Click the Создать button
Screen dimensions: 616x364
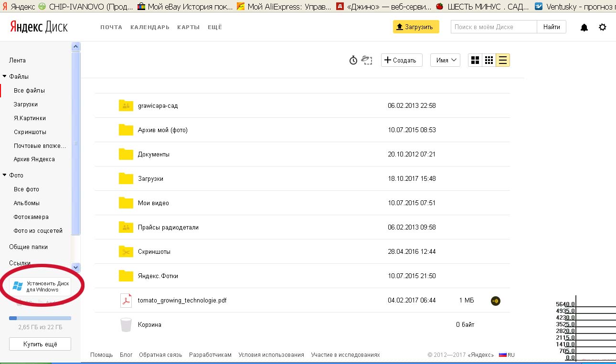tap(402, 60)
